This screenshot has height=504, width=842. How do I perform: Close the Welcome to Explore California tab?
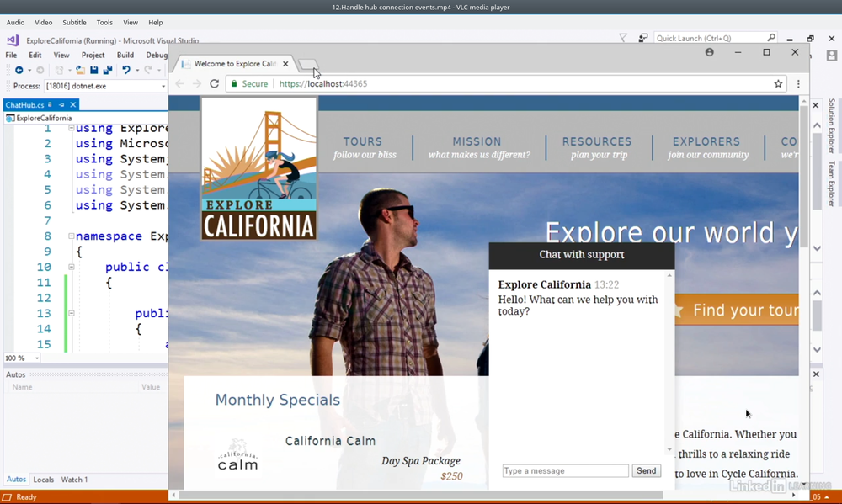pyautogui.click(x=285, y=63)
